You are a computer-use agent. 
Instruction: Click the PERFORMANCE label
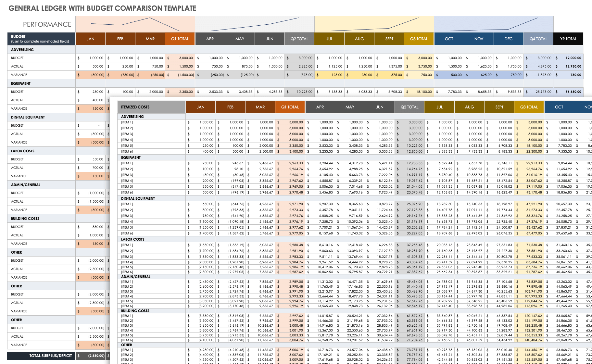point(47,24)
